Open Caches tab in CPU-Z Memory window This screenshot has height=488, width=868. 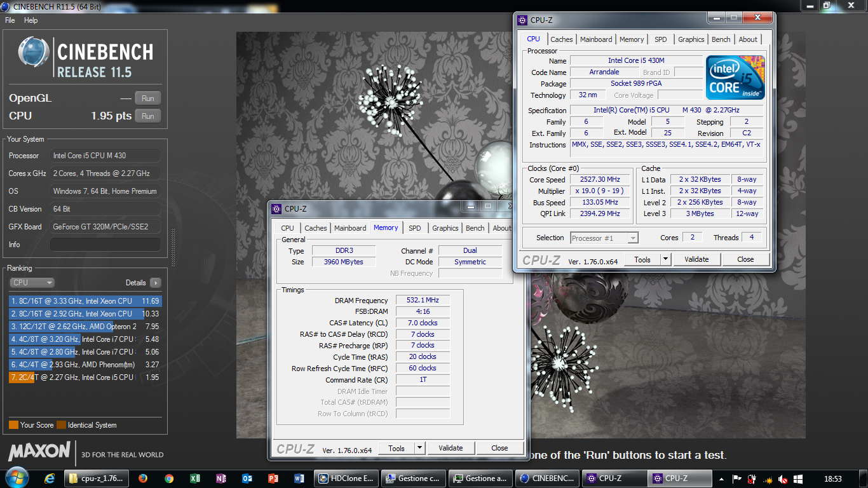pos(316,228)
